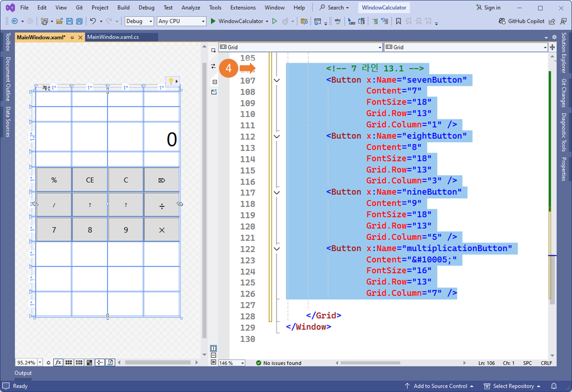Open the WindowCalculator startup target dropdown arrow
The width and height of the screenshot is (572, 392).
click(267, 21)
